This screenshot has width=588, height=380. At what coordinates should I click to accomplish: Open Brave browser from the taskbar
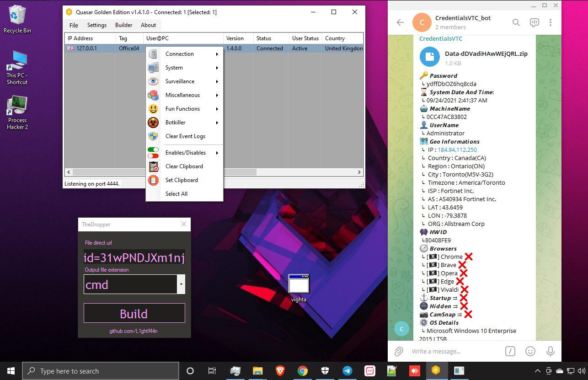click(x=280, y=371)
